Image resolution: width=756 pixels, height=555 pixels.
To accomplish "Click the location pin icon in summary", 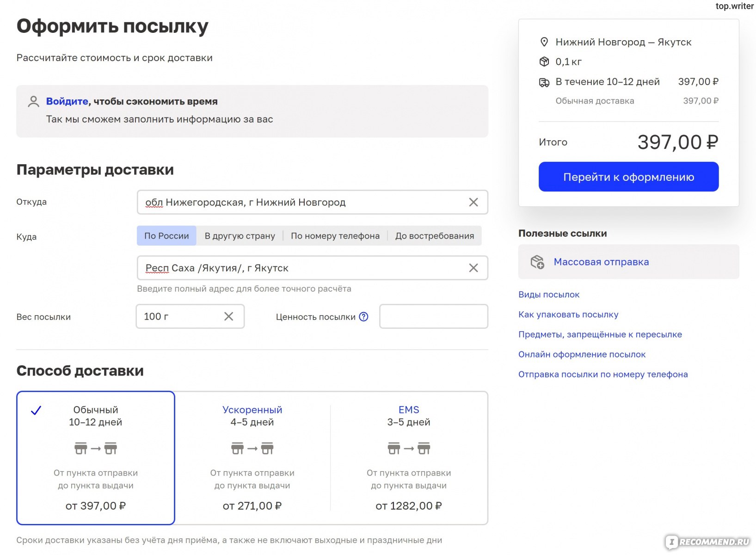I will click(x=544, y=42).
